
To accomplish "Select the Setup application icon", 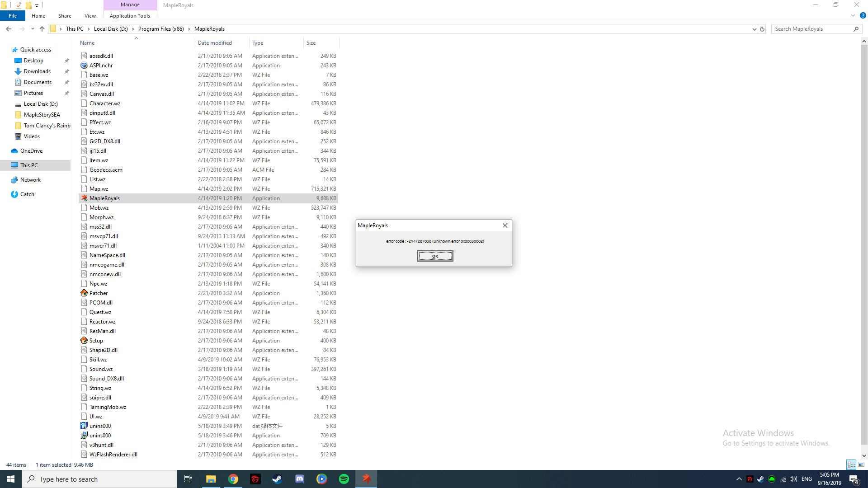I will [84, 341].
